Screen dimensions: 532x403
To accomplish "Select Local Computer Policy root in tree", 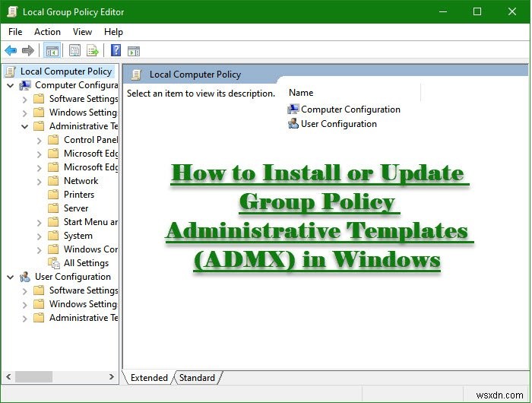I will pos(66,71).
